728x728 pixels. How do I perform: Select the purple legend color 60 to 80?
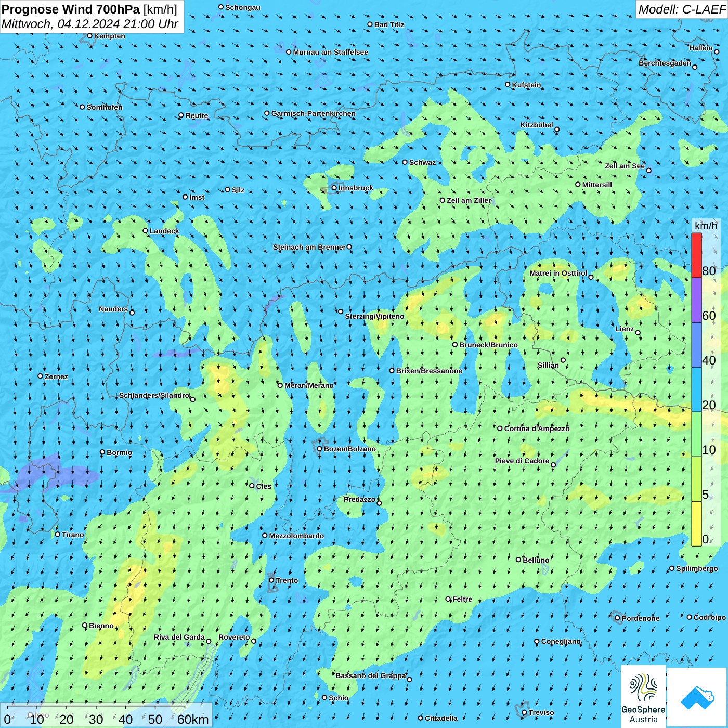(696, 300)
